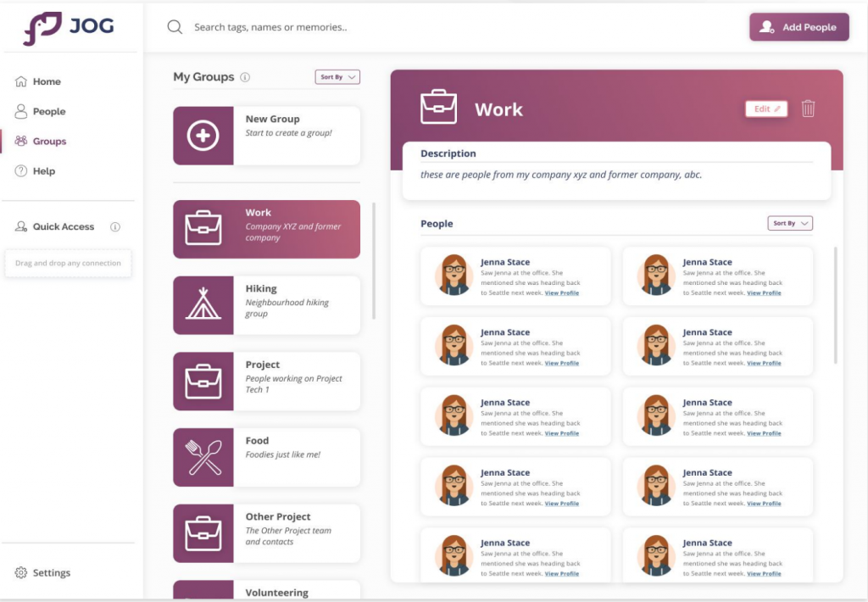Image resolution: width=868 pixels, height=602 pixels.
Task: Click the JOG elephant logo
Action: [x=42, y=28]
